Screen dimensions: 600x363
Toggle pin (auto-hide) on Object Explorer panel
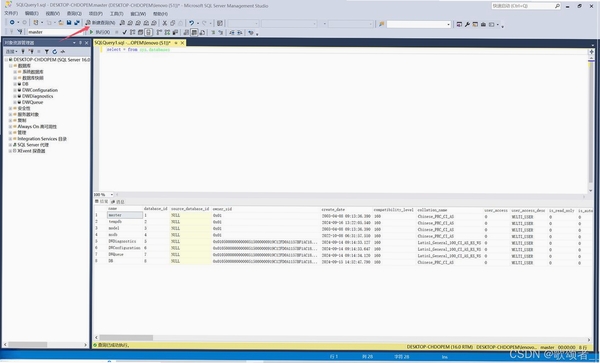[x=80, y=43]
